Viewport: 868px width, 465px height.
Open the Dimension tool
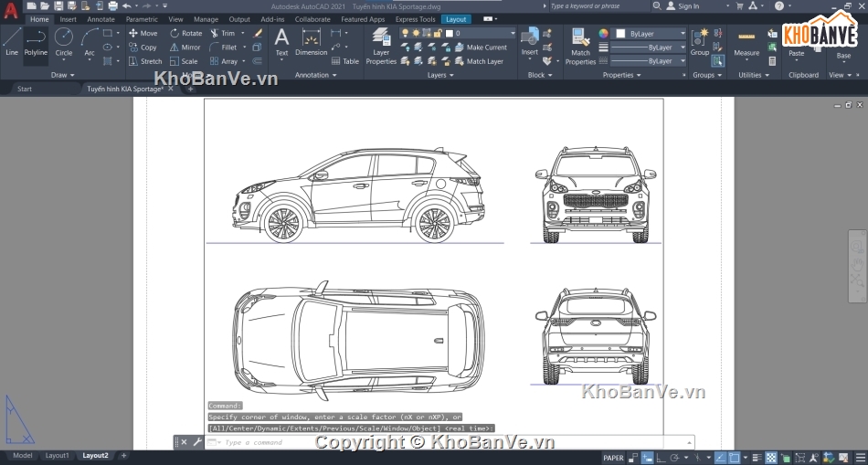click(311, 43)
